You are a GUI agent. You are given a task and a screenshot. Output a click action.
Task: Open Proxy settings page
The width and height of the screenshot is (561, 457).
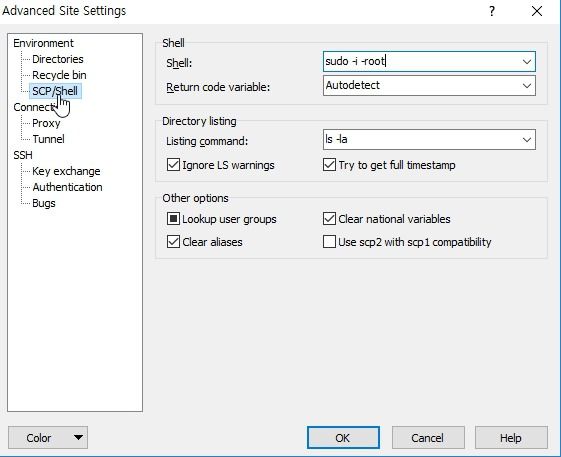(x=46, y=123)
